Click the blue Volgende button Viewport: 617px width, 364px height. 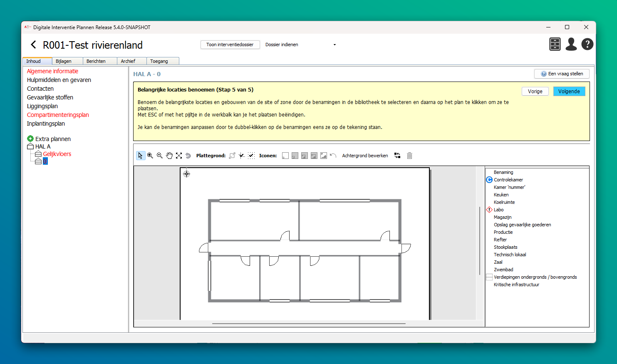tap(569, 92)
